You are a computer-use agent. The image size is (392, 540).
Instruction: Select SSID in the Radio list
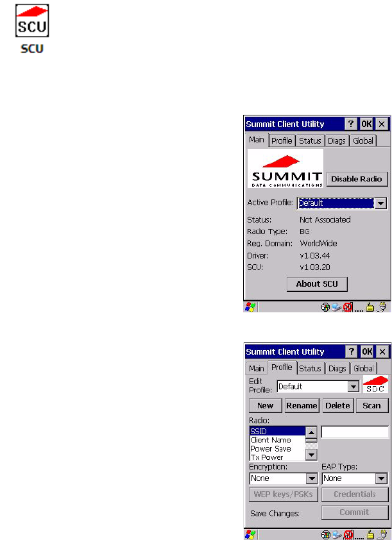278,431
